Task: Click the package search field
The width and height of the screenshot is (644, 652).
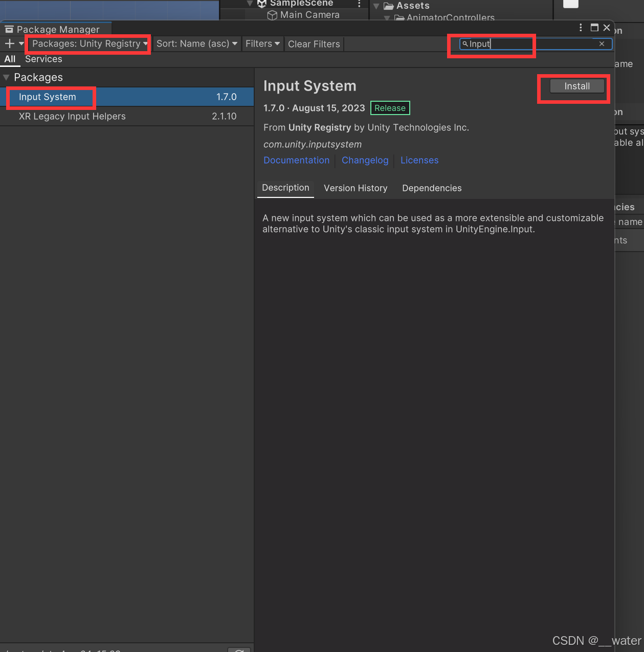Action: pyautogui.click(x=536, y=44)
